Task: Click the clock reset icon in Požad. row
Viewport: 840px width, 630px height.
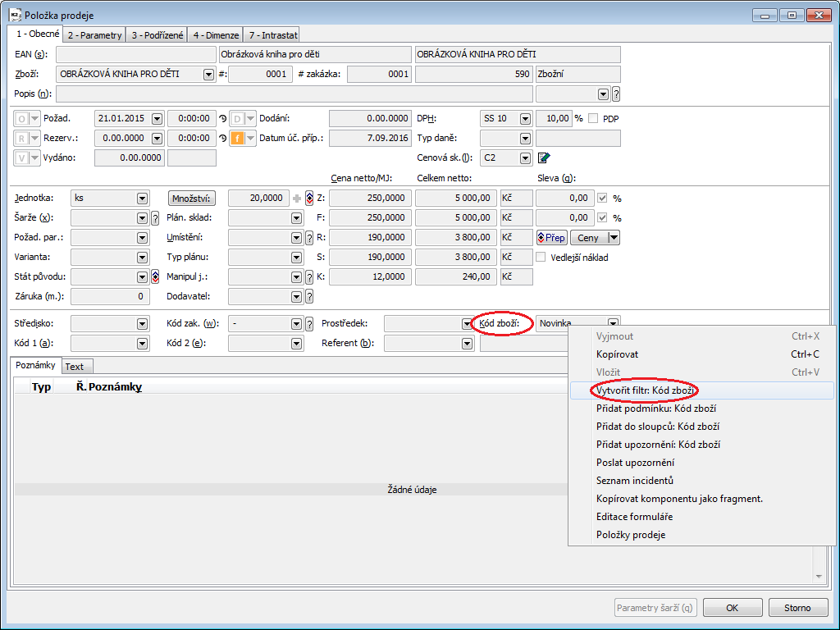Action: click(223, 118)
